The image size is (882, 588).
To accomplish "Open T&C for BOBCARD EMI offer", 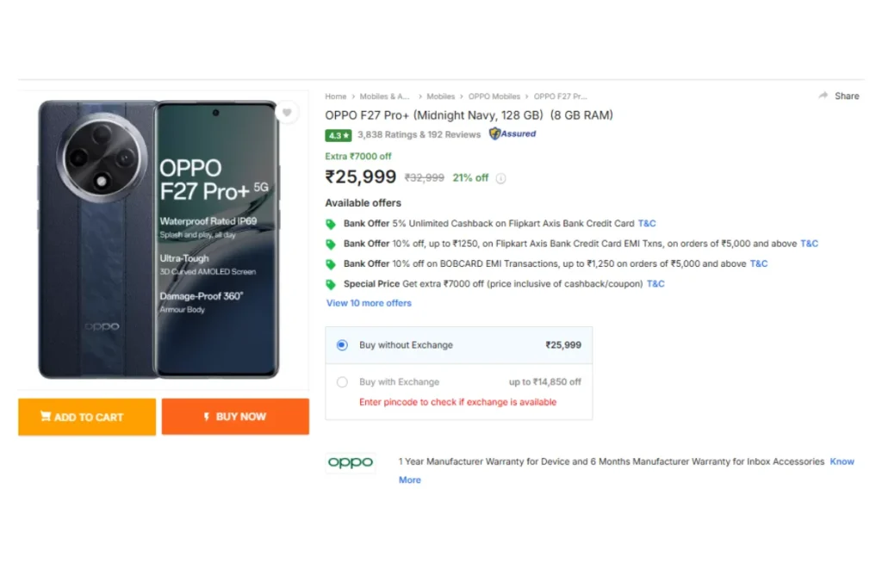I will (x=759, y=263).
